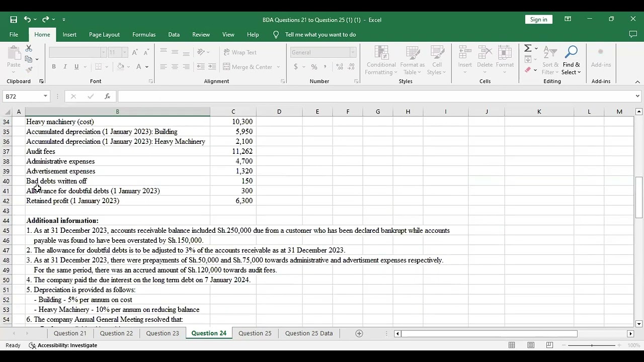Toggle Wrap Text option

239,52
